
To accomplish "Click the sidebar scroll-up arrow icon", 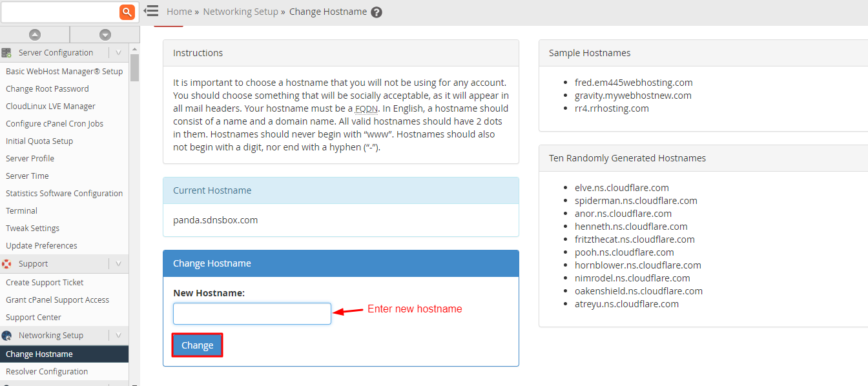I will [35, 35].
